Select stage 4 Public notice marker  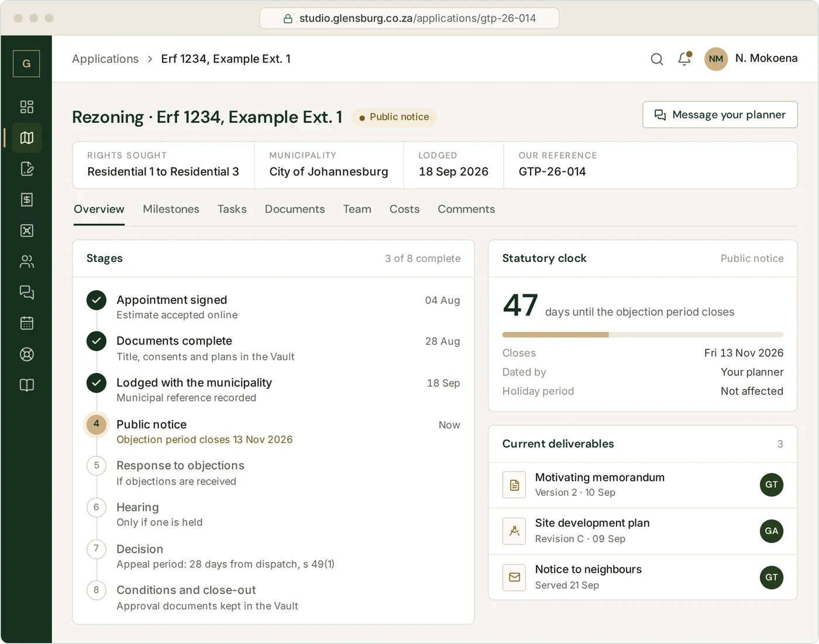pyautogui.click(x=97, y=424)
